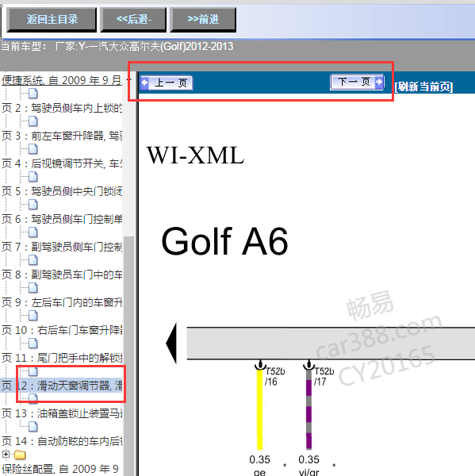Viewport: 475px width, 476px height.
Task: Click document icon above 页 14 row
Action: coord(33,427)
